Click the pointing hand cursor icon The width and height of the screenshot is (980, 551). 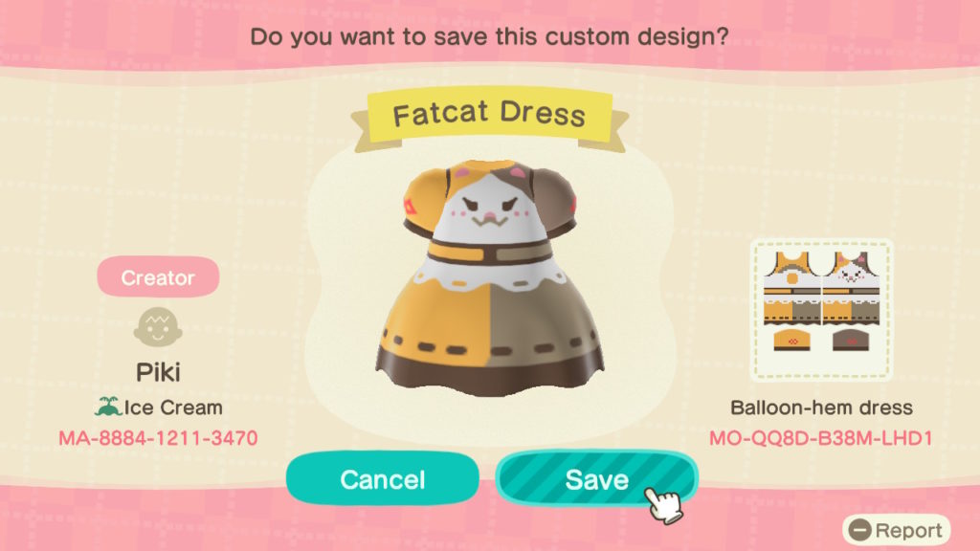click(x=663, y=505)
